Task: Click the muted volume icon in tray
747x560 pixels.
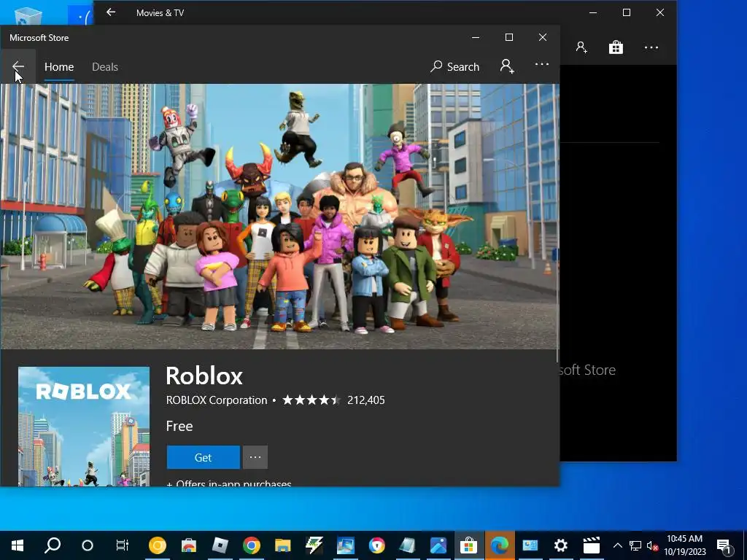Action: (652, 545)
